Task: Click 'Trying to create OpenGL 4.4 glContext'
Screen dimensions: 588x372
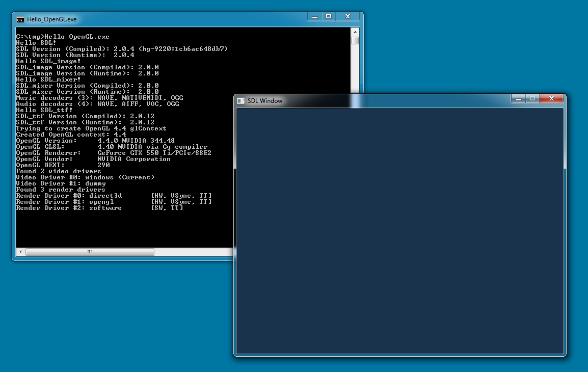Action: click(x=91, y=128)
